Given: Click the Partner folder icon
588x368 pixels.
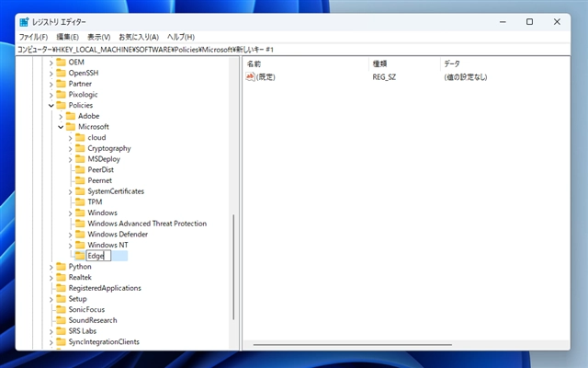Looking at the screenshot, I should (x=62, y=84).
